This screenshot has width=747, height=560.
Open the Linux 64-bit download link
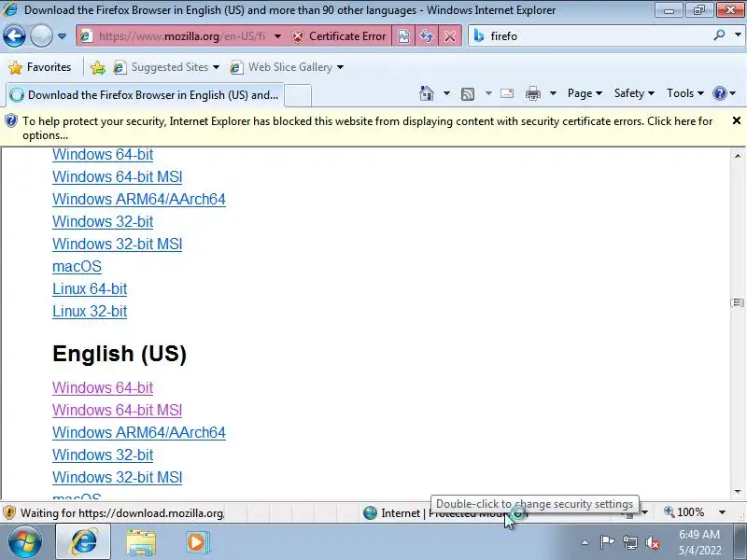tap(90, 288)
